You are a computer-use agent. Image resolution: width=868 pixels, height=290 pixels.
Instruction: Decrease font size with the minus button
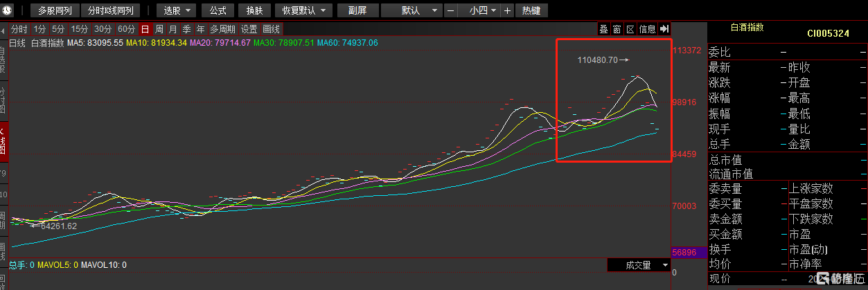pos(451,10)
